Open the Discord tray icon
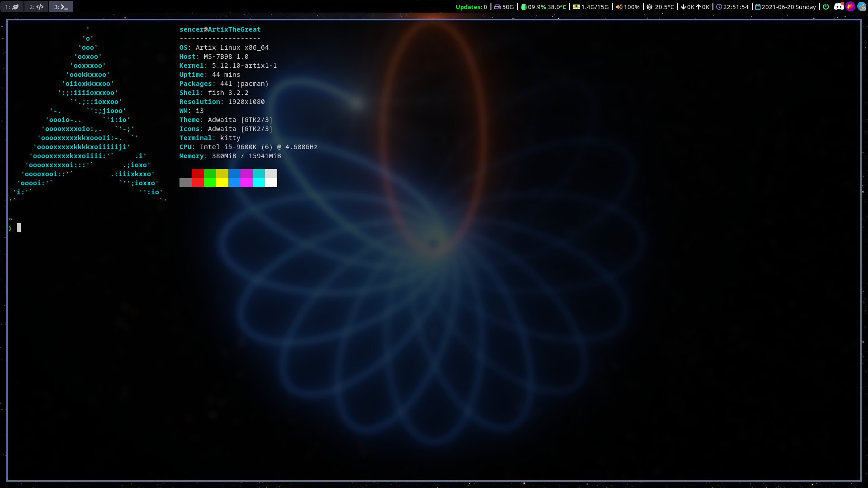The image size is (868, 488). pos(839,7)
